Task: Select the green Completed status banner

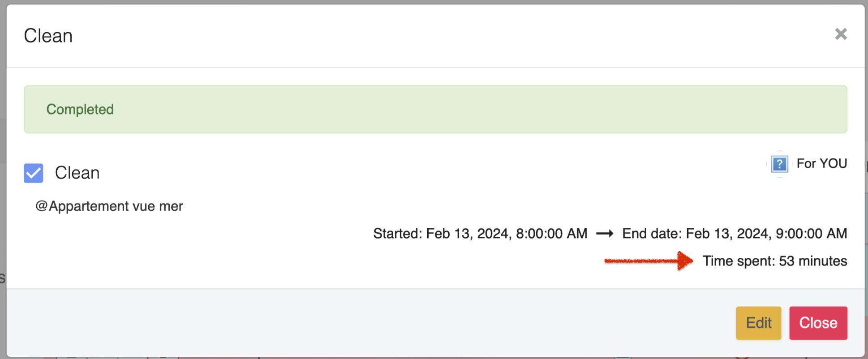Action: pos(435,109)
